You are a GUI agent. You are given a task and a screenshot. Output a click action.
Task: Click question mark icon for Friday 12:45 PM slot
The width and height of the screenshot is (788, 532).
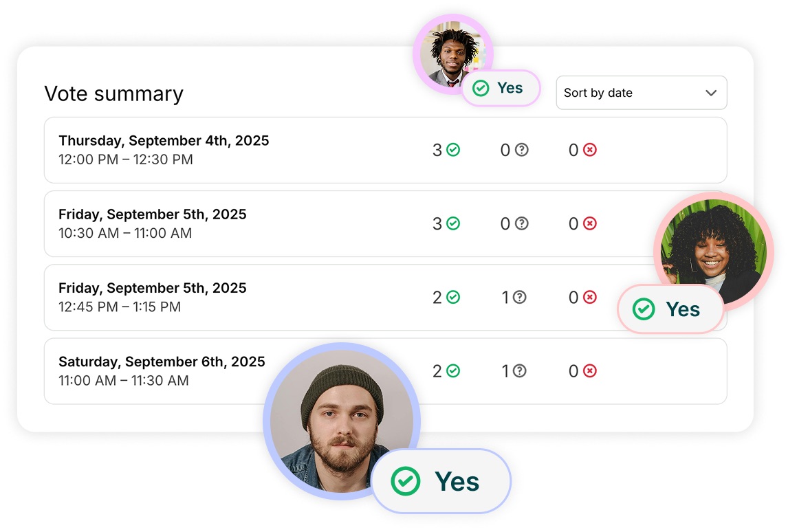point(520,297)
